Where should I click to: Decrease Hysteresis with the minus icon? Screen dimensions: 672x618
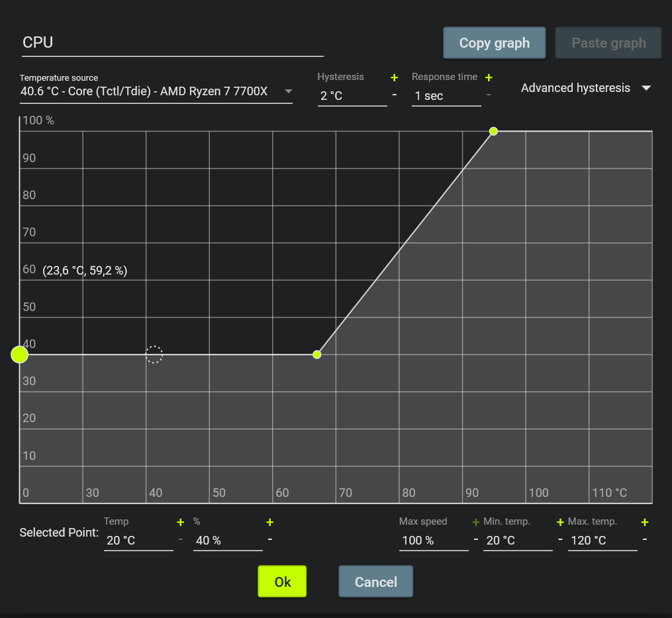tap(395, 95)
